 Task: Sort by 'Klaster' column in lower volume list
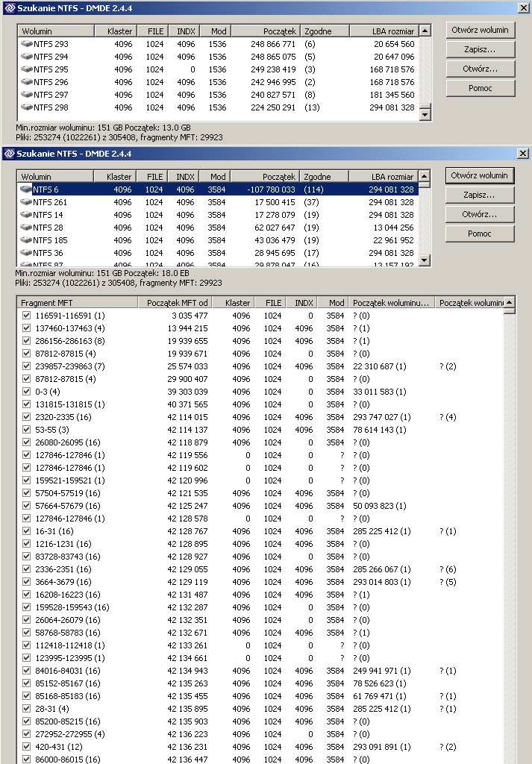tap(114, 176)
